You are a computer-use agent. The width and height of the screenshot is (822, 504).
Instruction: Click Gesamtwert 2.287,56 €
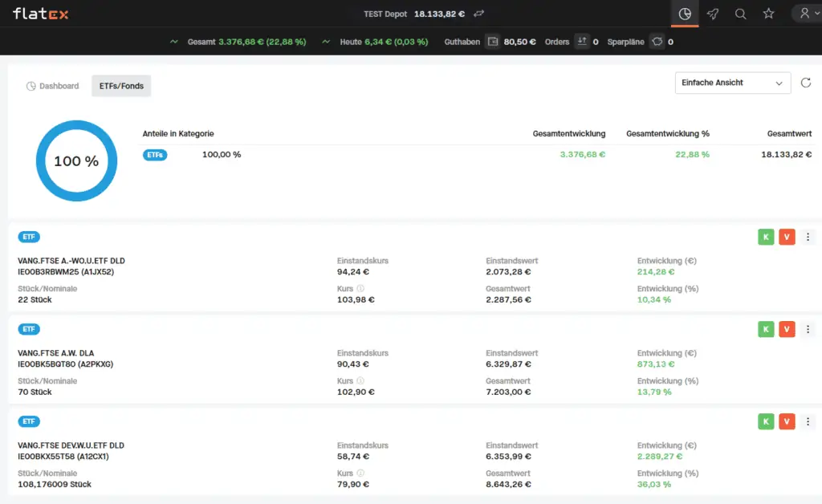pos(508,299)
